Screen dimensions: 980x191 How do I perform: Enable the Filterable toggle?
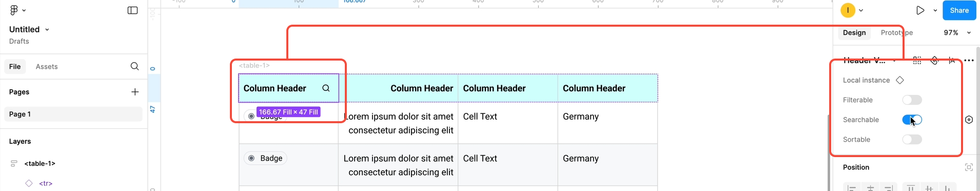tap(912, 100)
